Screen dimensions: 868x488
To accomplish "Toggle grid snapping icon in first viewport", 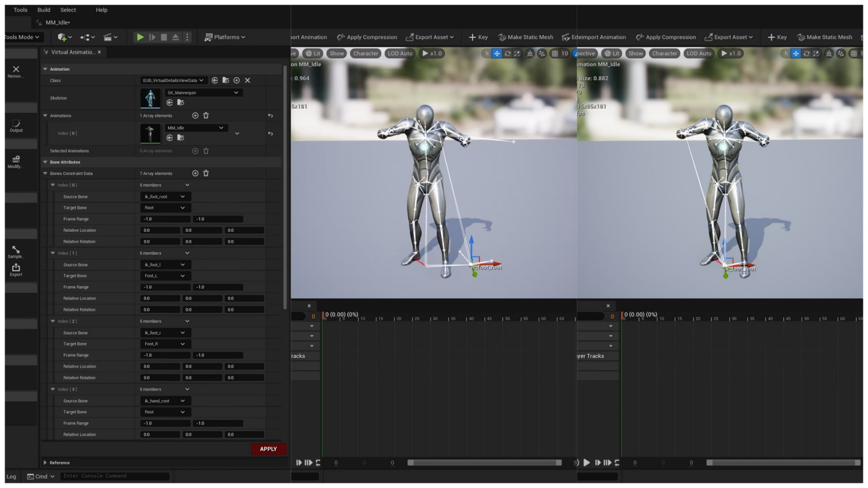I will (x=555, y=53).
